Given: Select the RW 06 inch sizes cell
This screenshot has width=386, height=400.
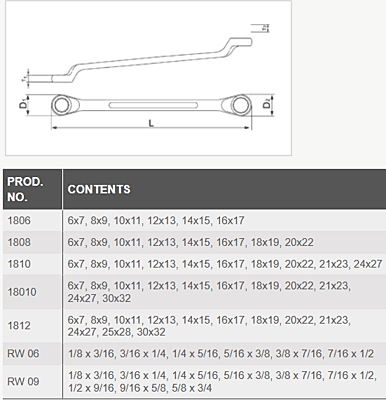Looking at the screenshot, I should [x=224, y=353].
